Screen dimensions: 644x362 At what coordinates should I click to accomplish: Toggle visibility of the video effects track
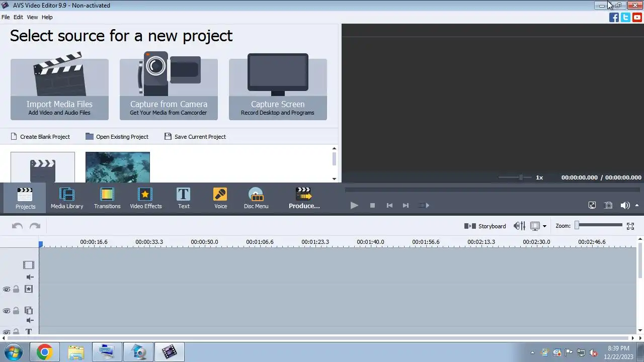point(7,290)
